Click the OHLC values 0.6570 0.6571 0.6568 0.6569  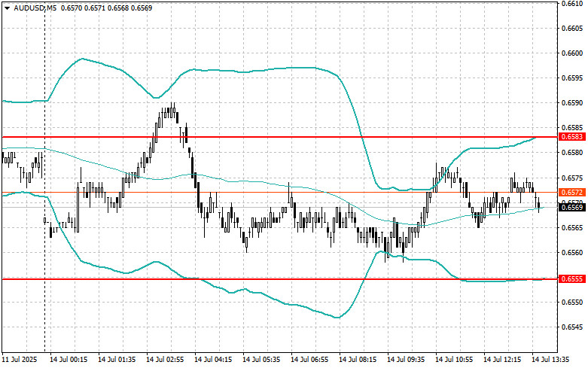(106, 8)
